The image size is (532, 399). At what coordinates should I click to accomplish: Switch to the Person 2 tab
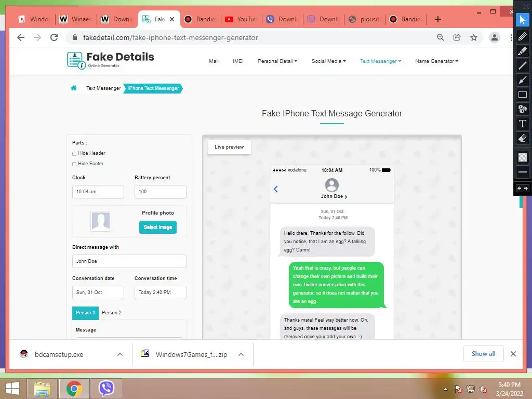(112, 313)
